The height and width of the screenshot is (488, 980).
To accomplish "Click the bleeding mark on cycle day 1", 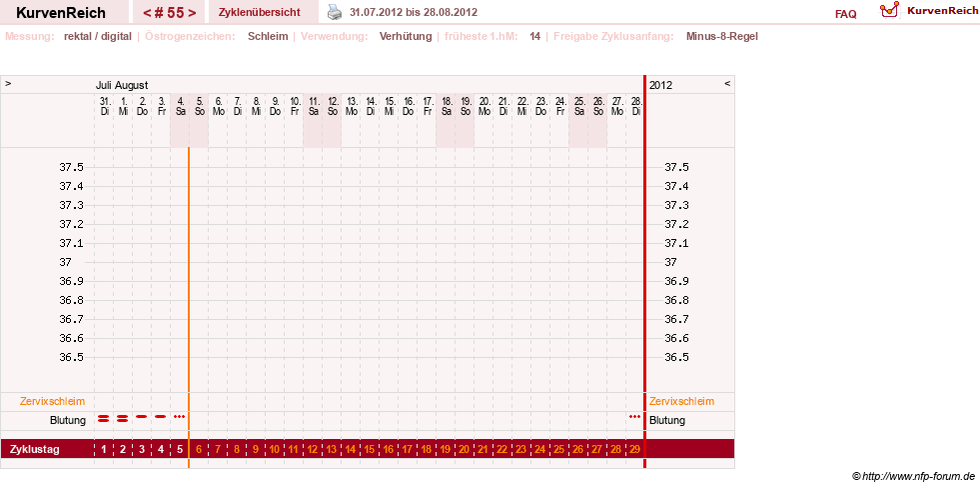I will point(104,419).
